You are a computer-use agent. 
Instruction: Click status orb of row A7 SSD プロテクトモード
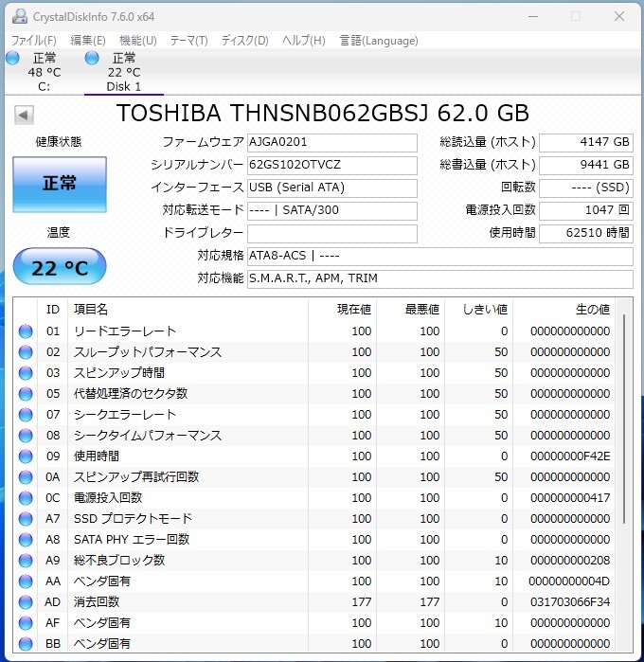[x=26, y=519]
